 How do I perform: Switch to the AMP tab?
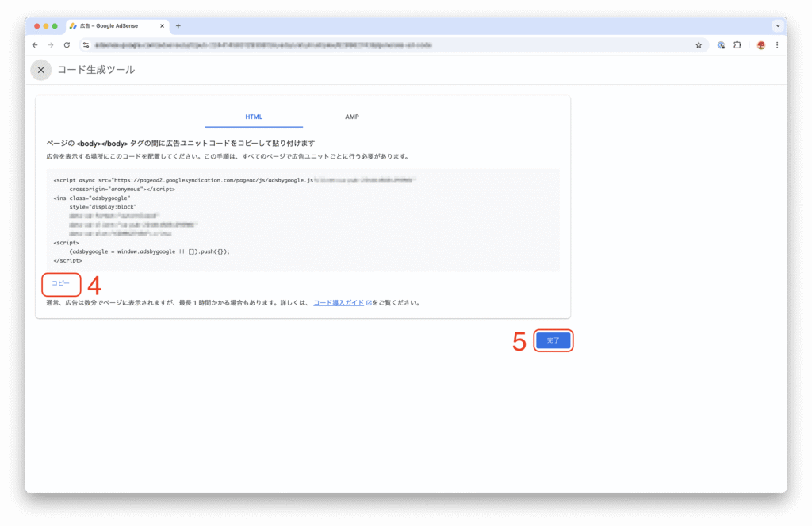352,117
